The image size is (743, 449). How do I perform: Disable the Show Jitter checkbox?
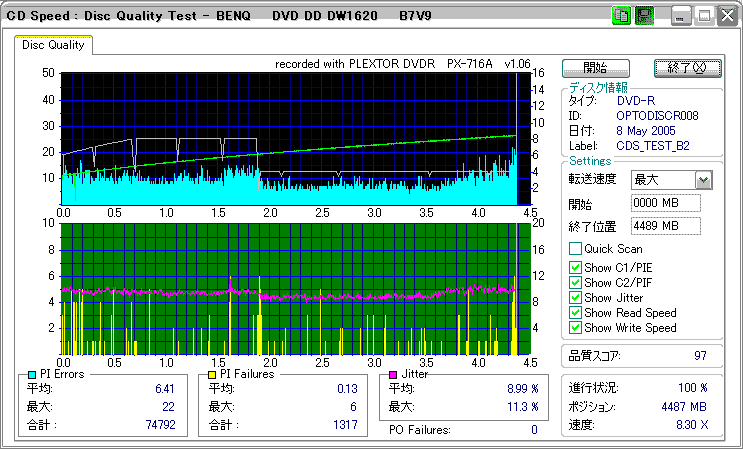[x=575, y=298]
